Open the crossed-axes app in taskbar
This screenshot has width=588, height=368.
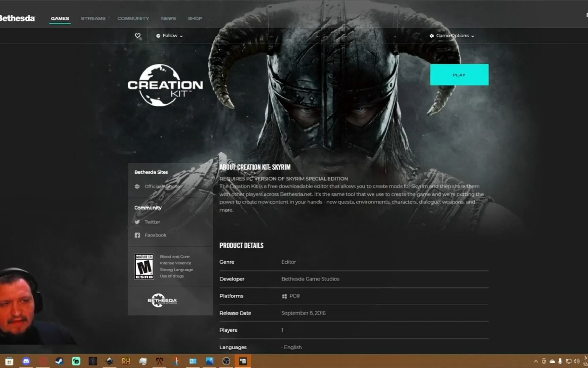click(160, 361)
